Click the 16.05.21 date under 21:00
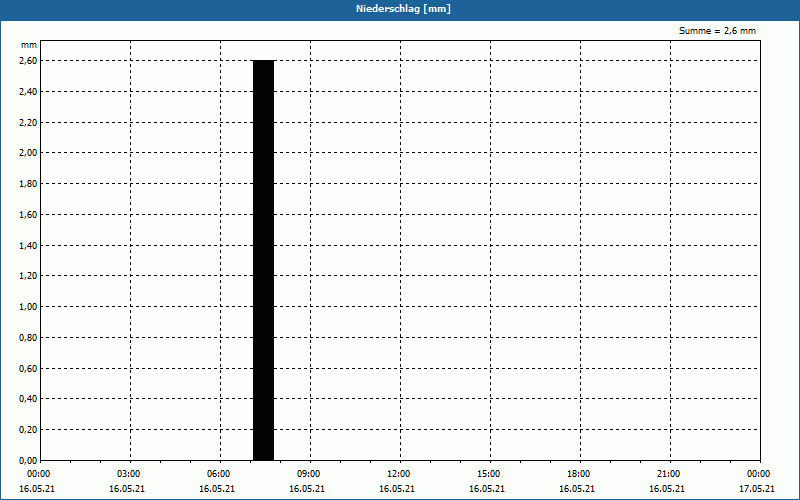 click(x=667, y=489)
